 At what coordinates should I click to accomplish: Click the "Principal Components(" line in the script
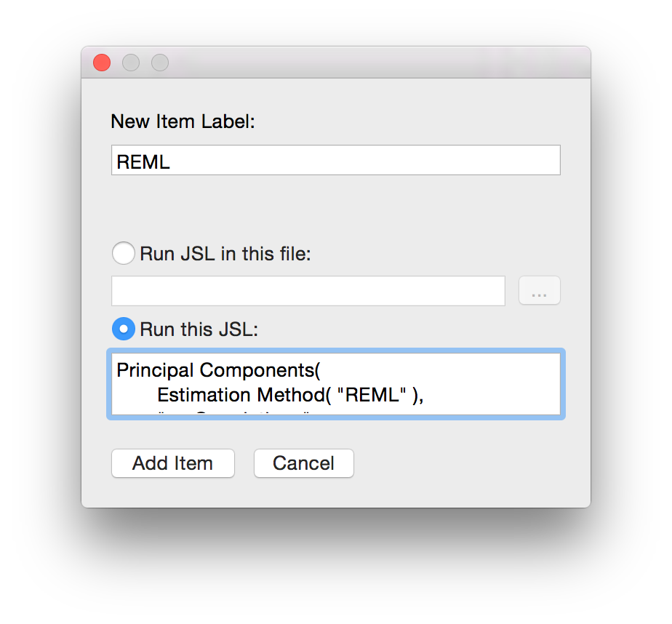[x=218, y=370]
